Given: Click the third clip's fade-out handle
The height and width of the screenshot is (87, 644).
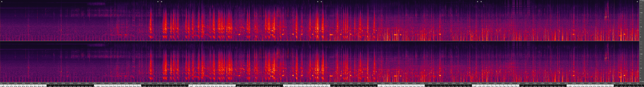Looking at the screenshot, I should pos(477,2).
